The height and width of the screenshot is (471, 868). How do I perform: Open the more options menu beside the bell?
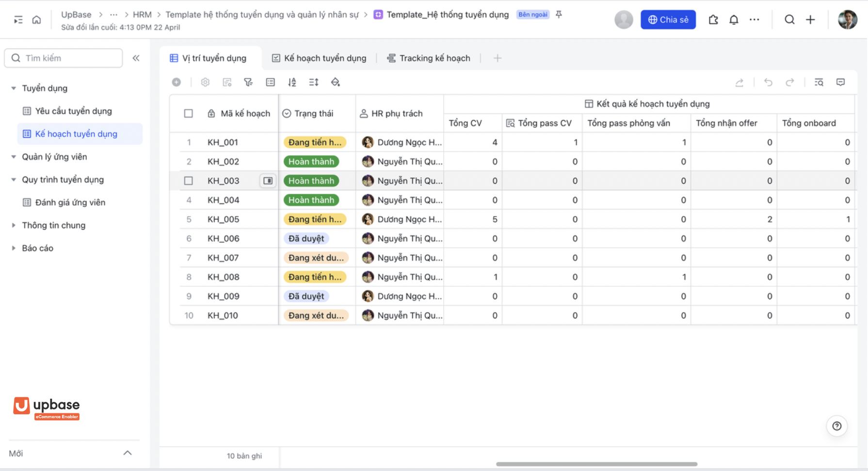tap(754, 20)
